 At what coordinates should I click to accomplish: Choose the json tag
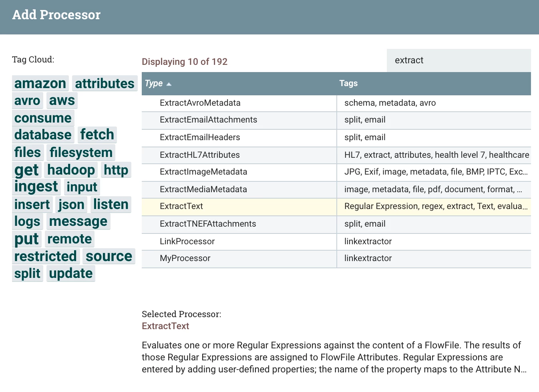pos(72,204)
